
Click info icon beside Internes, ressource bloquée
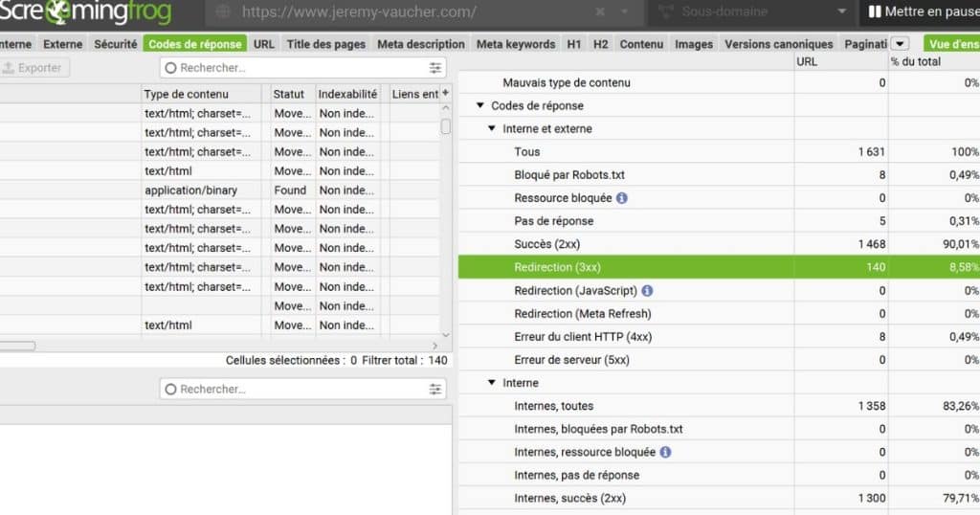[666, 452]
